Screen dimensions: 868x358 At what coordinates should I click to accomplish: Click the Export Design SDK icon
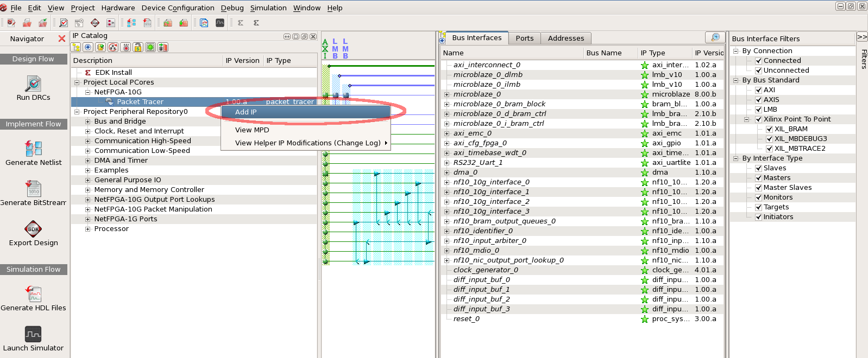click(x=33, y=229)
